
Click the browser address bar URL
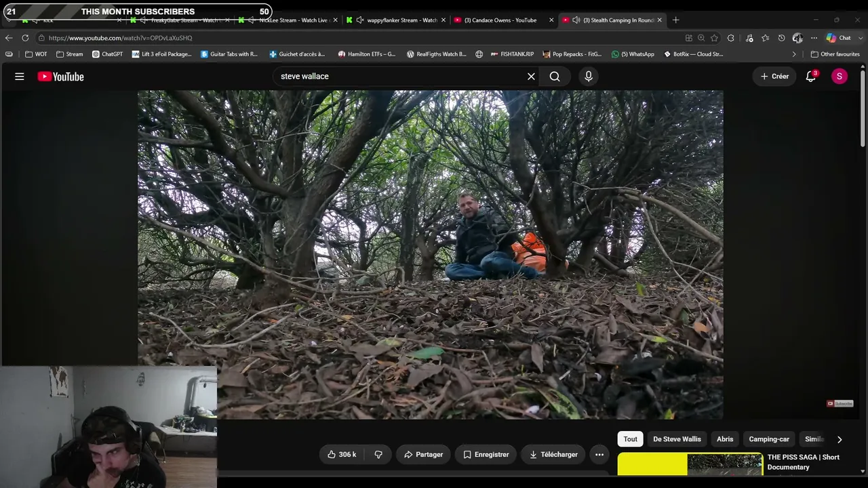[x=120, y=38]
